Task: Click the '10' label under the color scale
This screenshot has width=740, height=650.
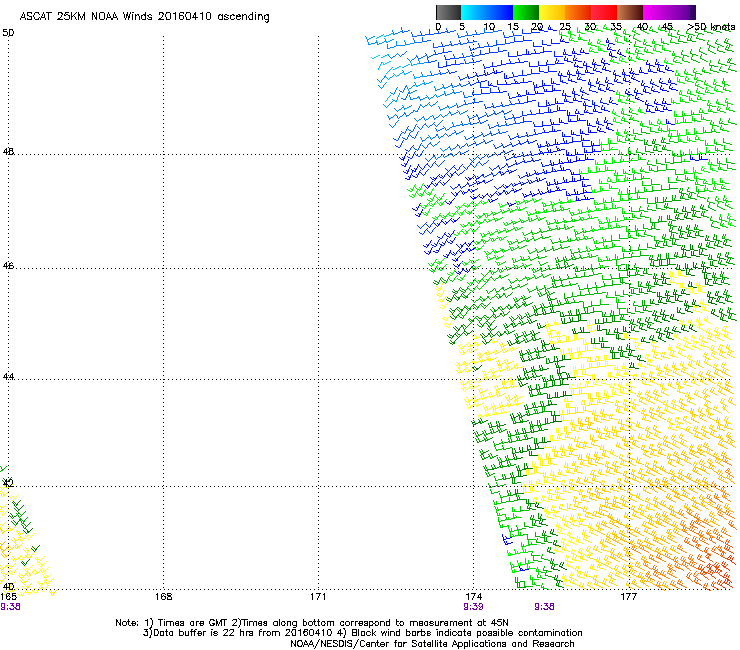Action: [x=489, y=27]
